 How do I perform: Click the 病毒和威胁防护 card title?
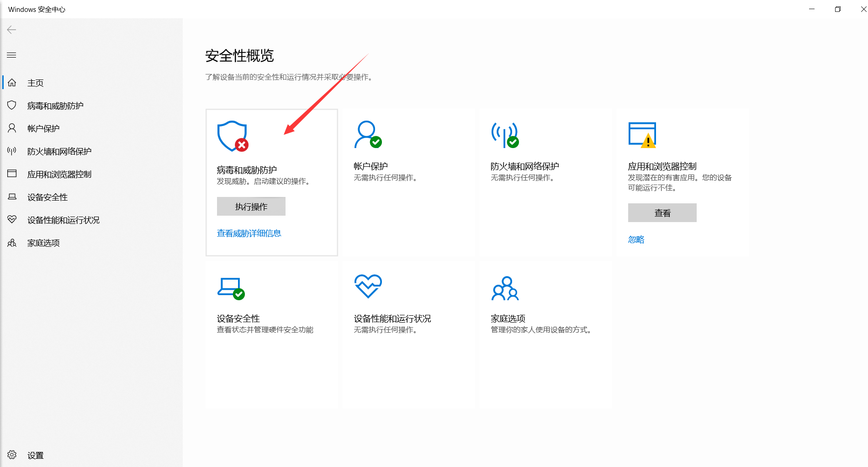click(247, 170)
